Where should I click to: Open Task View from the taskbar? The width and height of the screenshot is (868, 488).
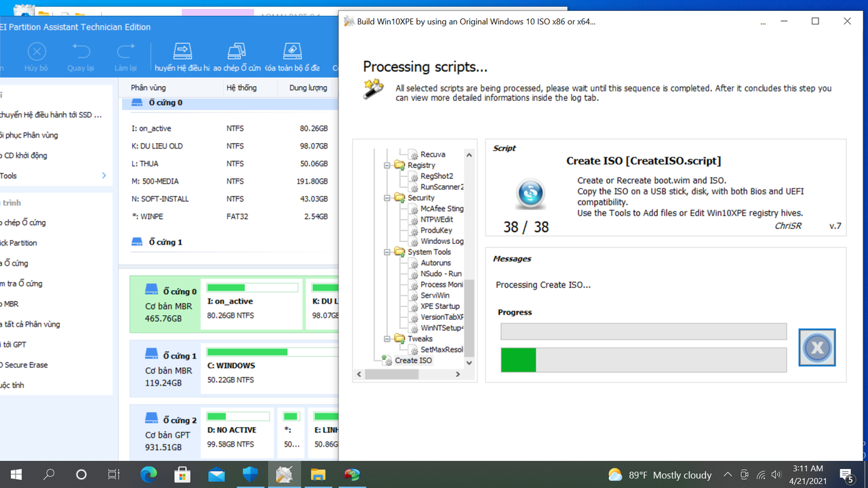pyautogui.click(x=113, y=474)
